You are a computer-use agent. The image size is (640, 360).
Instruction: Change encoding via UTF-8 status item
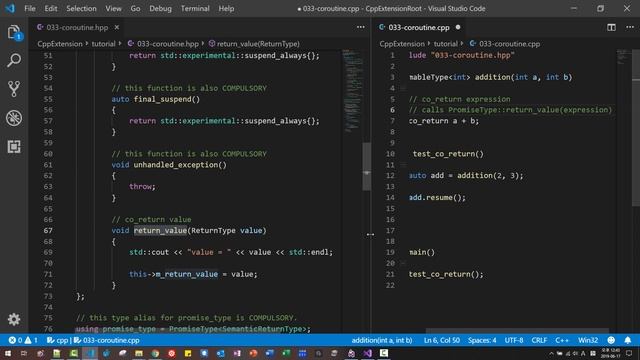click(514, 340)
